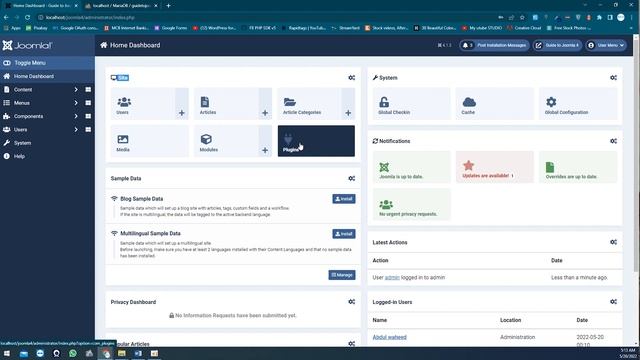Open WhatsApp from taskbar
This screenshot has width=640, height=360.
click(x=73, y=353)
